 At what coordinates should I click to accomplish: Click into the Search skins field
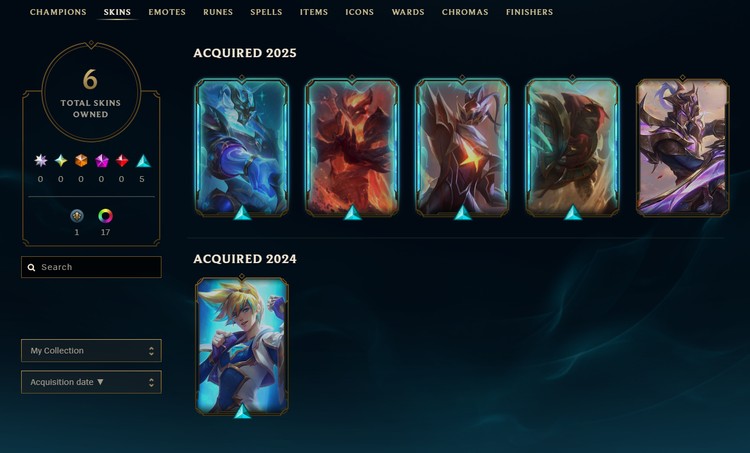(91, 267)
